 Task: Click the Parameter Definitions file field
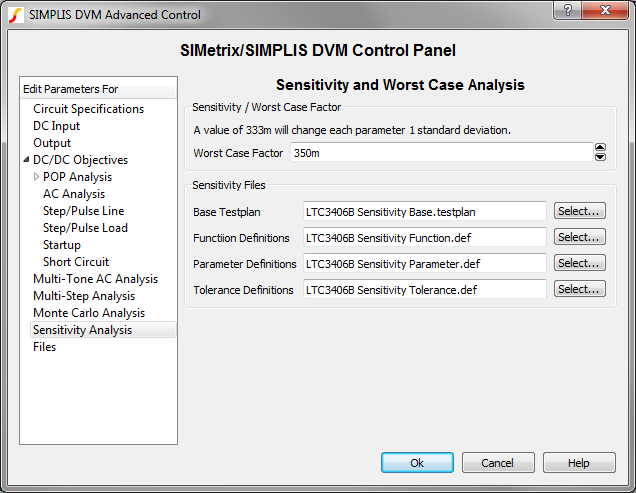425,264
